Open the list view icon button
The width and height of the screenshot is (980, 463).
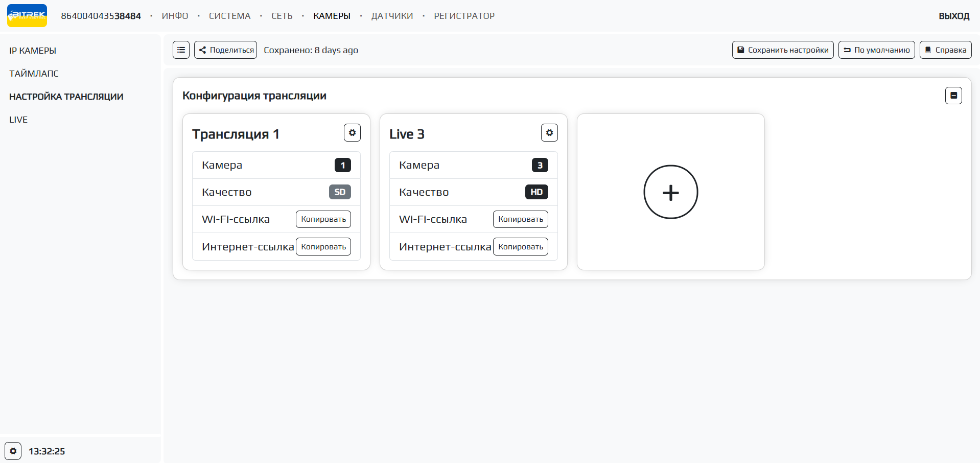click(181, 50)
